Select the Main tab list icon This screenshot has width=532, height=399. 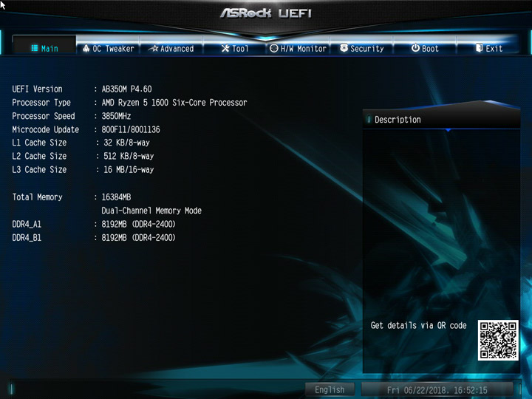pyautogui.click(x=34, y=48)
